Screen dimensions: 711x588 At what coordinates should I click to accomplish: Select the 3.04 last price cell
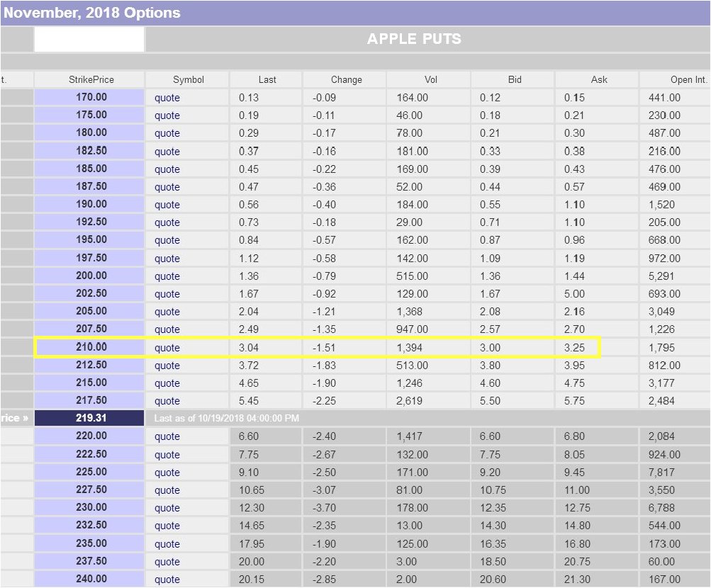[266, 347]
